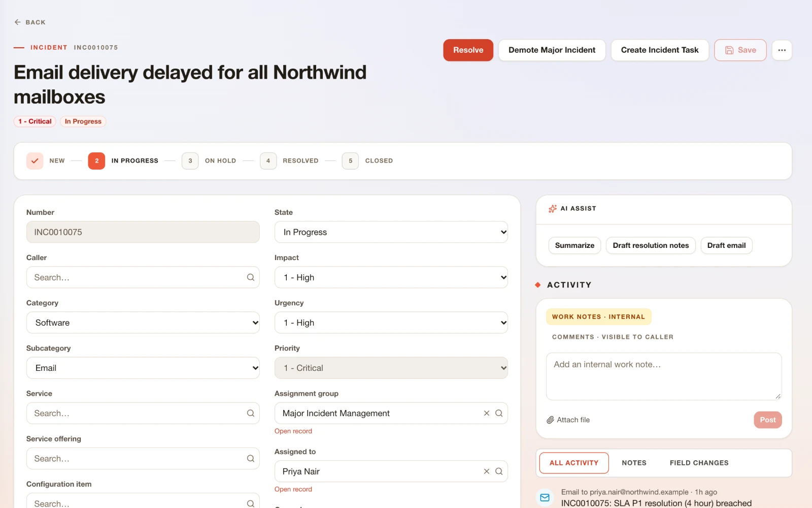Click Demote Major Incident button
812x508 pixels.
tap(552, 50)
